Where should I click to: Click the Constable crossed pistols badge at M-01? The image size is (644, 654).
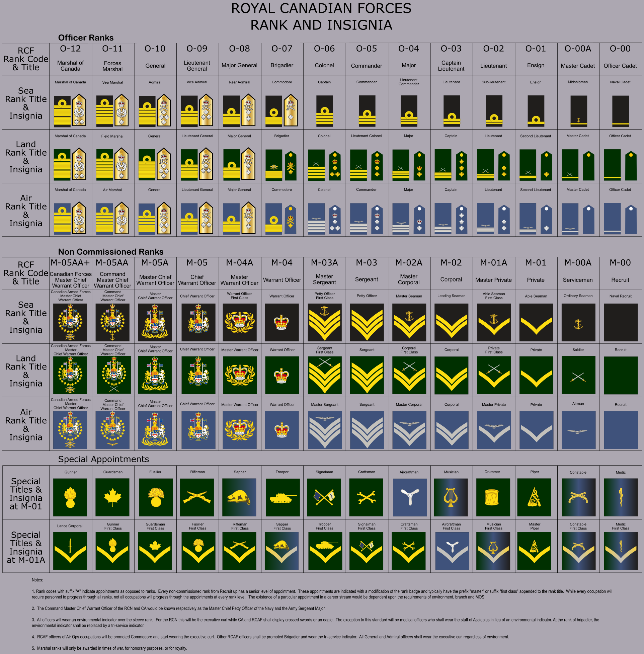579,497
